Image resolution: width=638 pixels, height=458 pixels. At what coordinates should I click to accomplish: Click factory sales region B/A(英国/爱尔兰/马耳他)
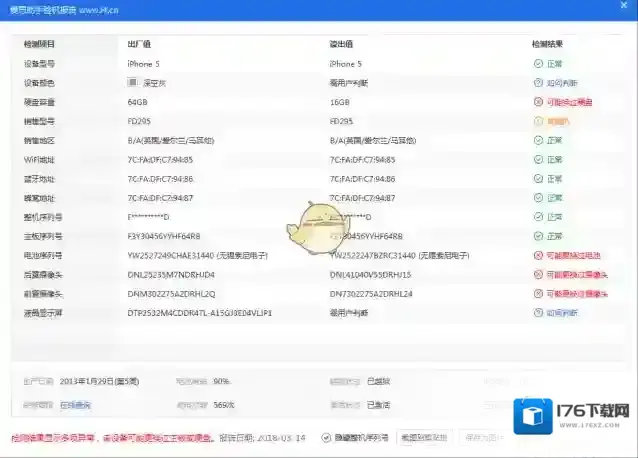[x=171, y=141]
